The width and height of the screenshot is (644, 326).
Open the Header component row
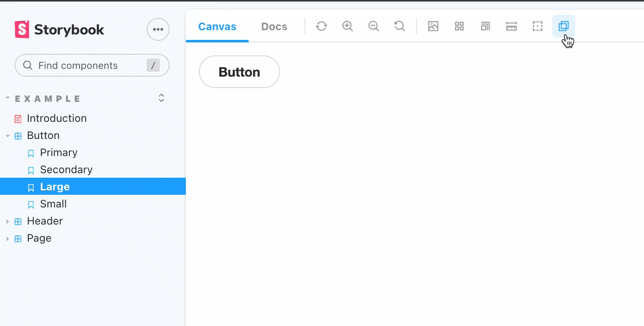pyautogui.click(x=93, y=221)
